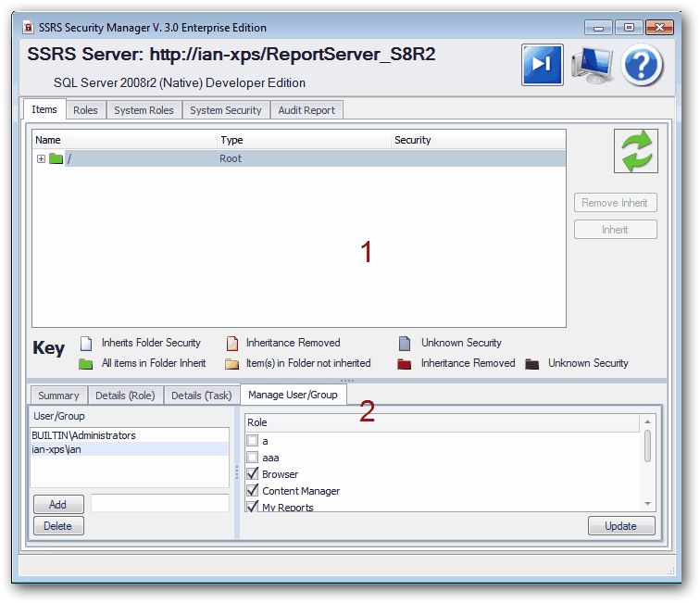Click the Name column header
Viewport: 700px width, 603px height.
point(125,140)
